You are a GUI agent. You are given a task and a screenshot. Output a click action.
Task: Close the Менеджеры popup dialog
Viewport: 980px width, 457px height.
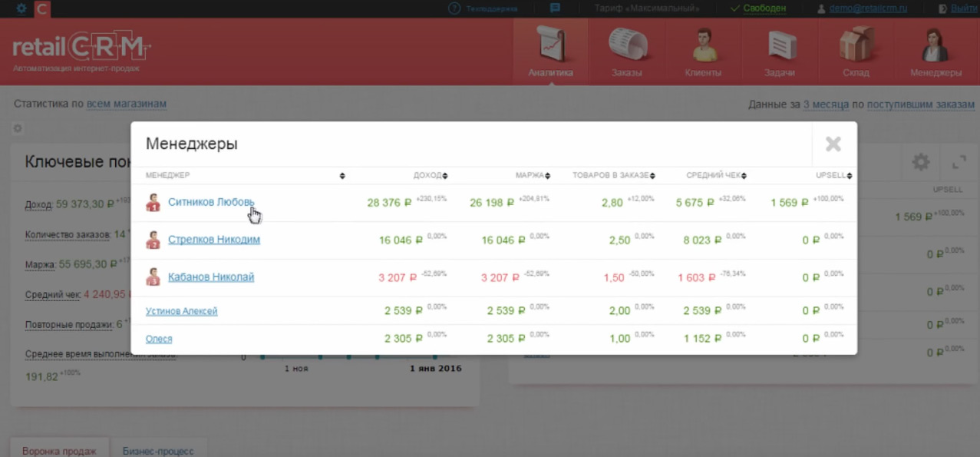point(833,144)
